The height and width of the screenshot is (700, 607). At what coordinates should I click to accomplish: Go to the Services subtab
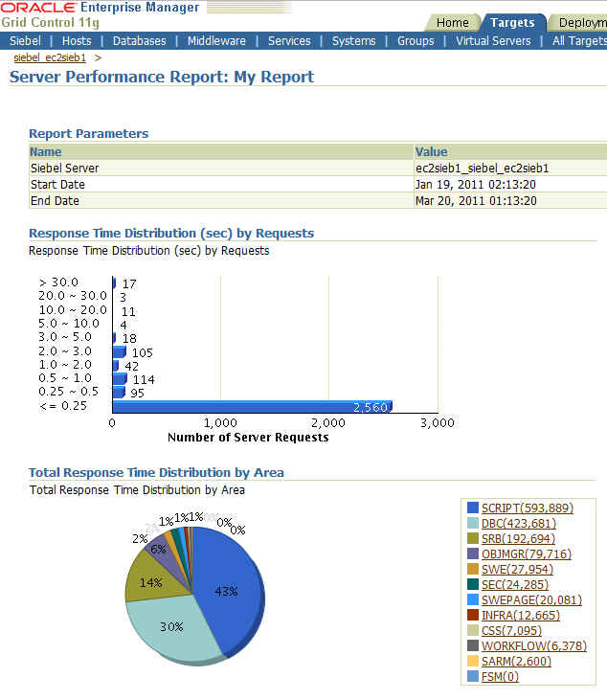(x=289, y=41)
